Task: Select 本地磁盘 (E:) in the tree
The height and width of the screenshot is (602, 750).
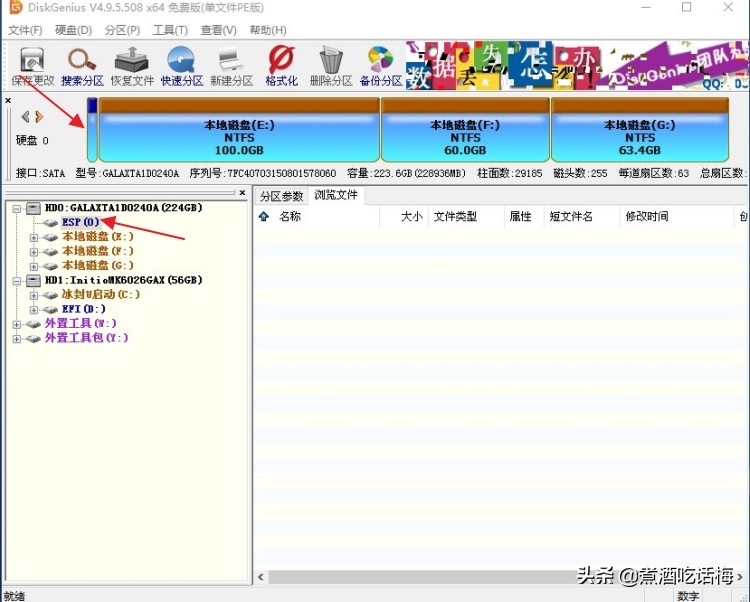Action: pos(98,237)
